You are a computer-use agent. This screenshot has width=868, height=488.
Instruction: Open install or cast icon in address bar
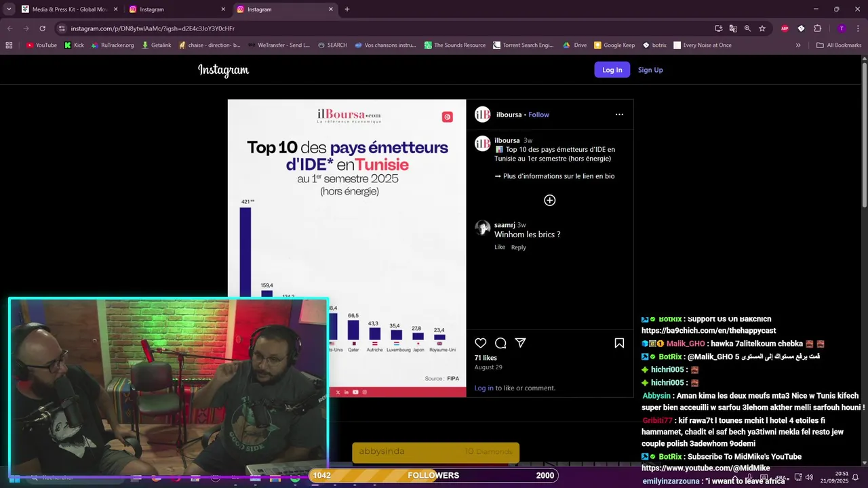tap(718, 28)
